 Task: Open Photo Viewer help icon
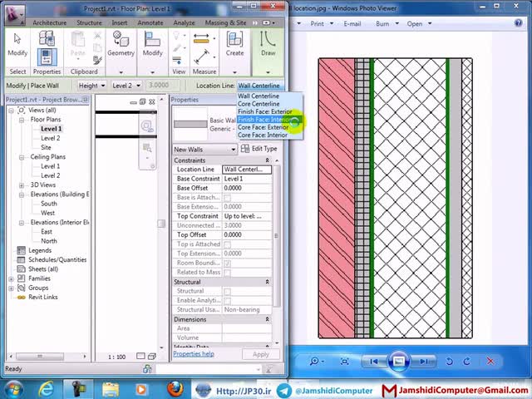click(x=518, y=23)
